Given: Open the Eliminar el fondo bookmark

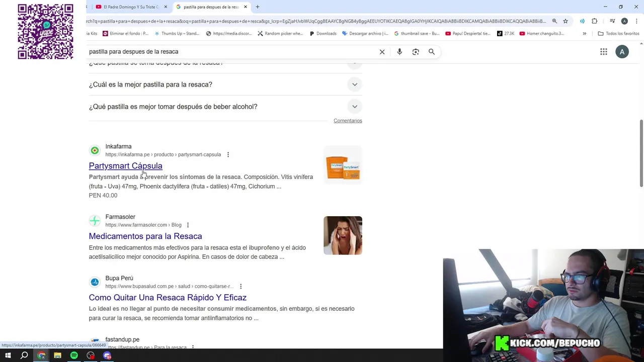Looking at the screenshot, I should click(x=125, y=34).
